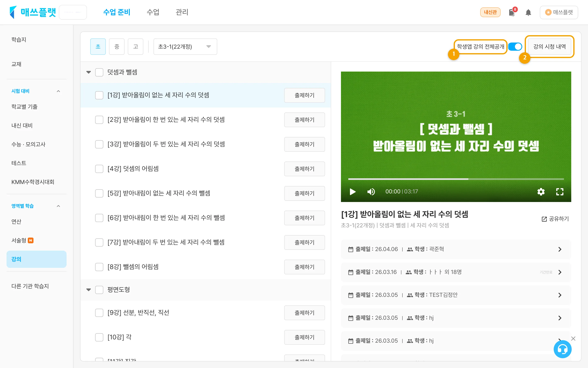The height and width of the screenshot is (368, 588).
Task: Click 출제하기 for [3강] lecture
Action: pos(304,144)
